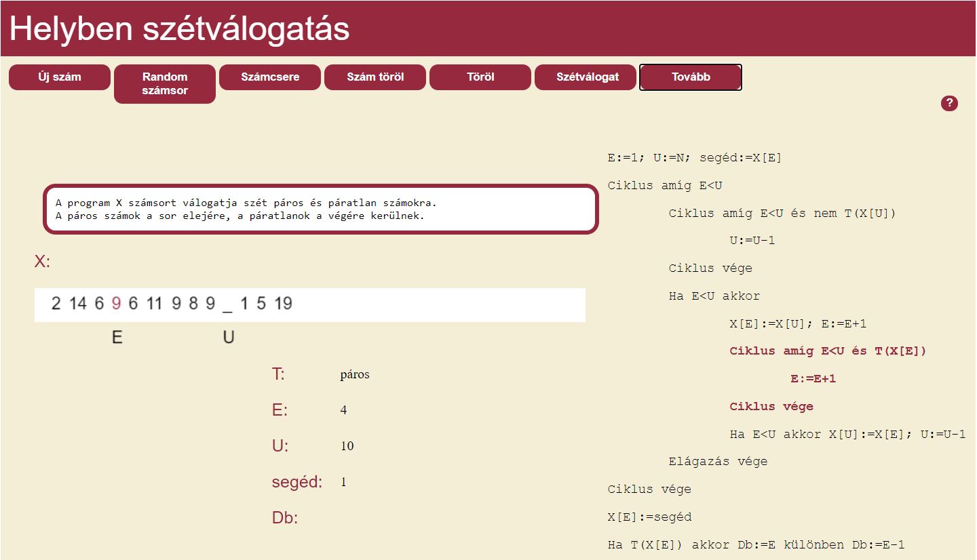Screen dimensions: 977x560
Task: Click the Helyben szétválogatás page title
Action: (x=180, y=29)
